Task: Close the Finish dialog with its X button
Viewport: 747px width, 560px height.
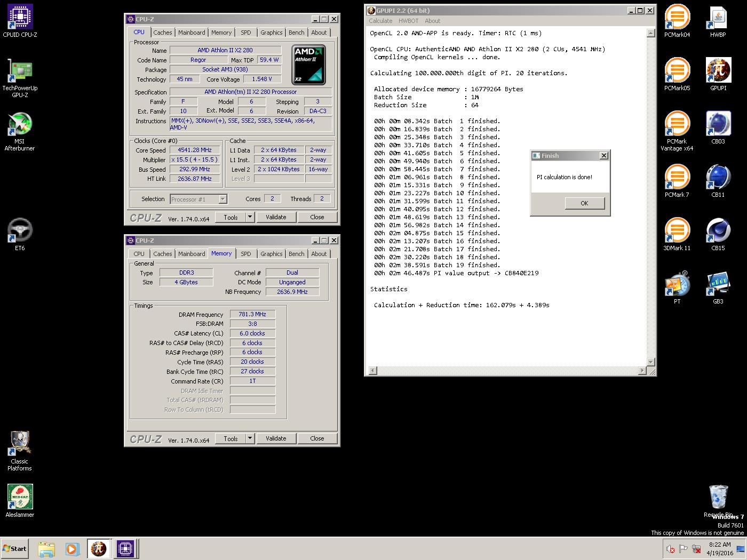Action: (x=603, y=156)
